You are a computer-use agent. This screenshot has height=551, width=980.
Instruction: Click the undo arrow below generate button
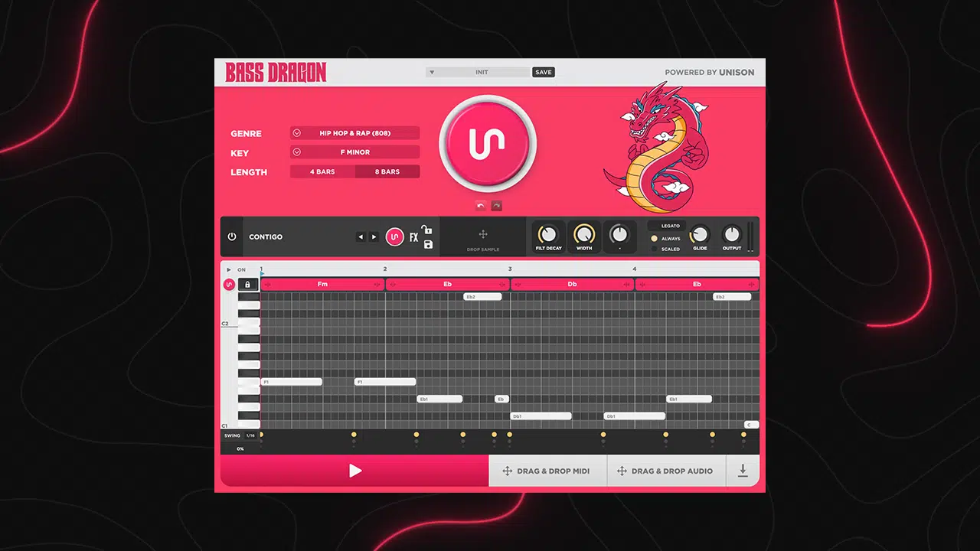click(x=480, y=206)
